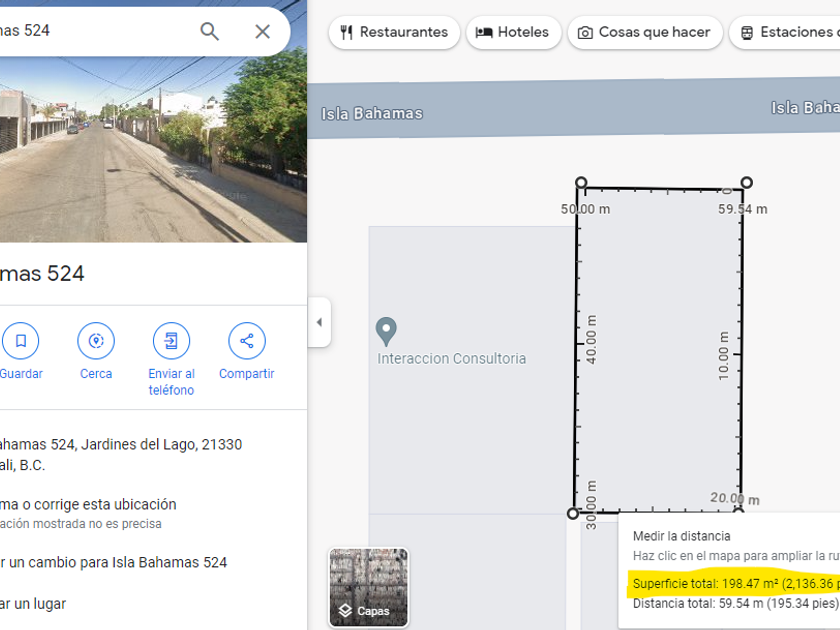Click the Guardar bookmark icon
Viewport: 840px width, 630px height.
point(21,341)
